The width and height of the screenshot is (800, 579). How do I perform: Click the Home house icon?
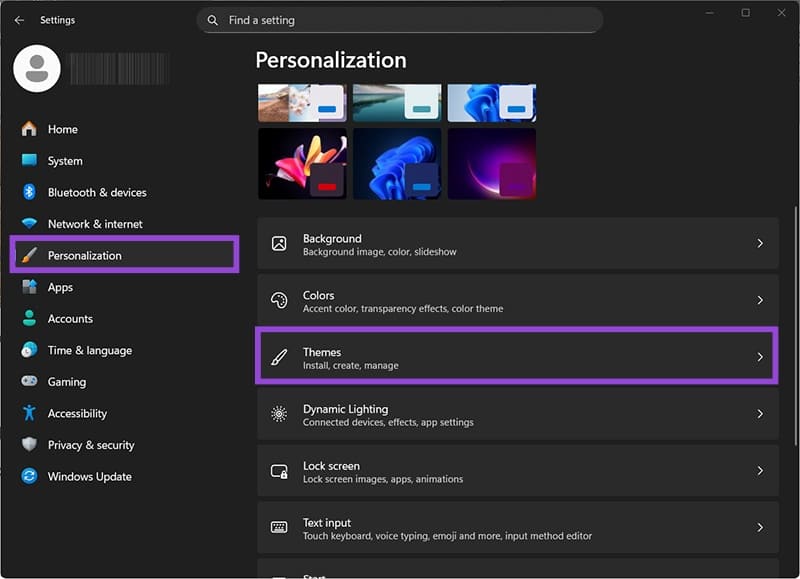pyautogui.click(x=29, y=129)
